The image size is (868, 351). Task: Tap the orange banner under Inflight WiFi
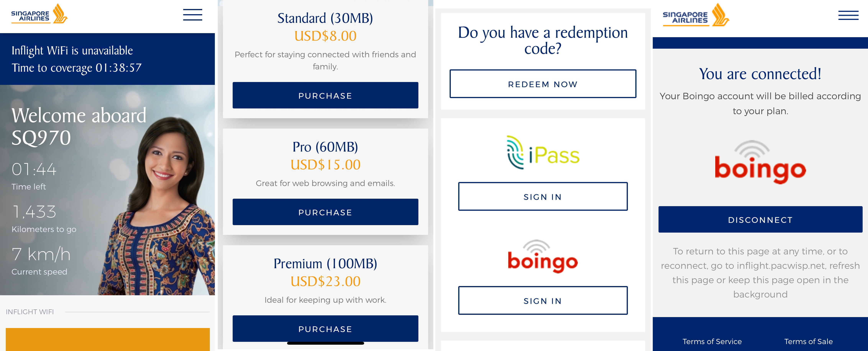click(108, 339)
